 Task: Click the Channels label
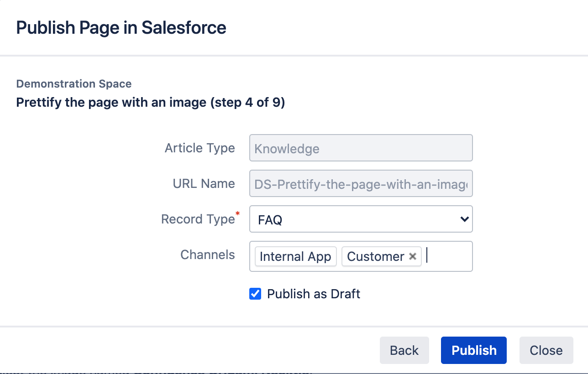tap(208, 255)
